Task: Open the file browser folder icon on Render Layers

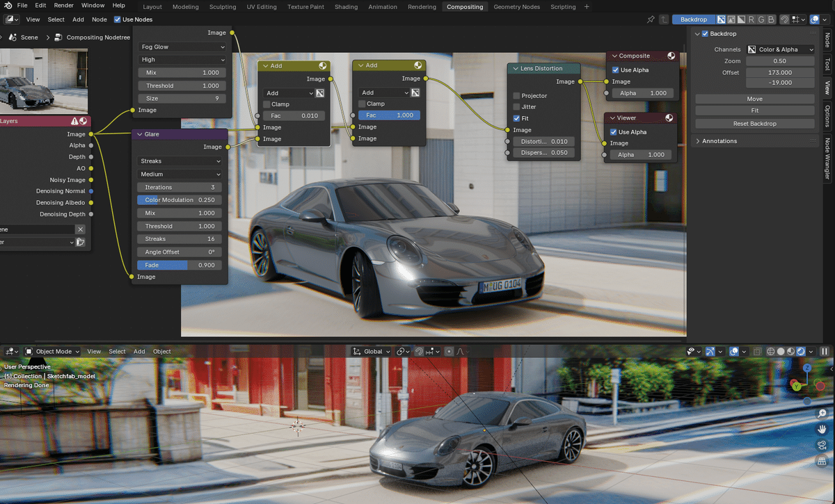Action: [81, 242]
